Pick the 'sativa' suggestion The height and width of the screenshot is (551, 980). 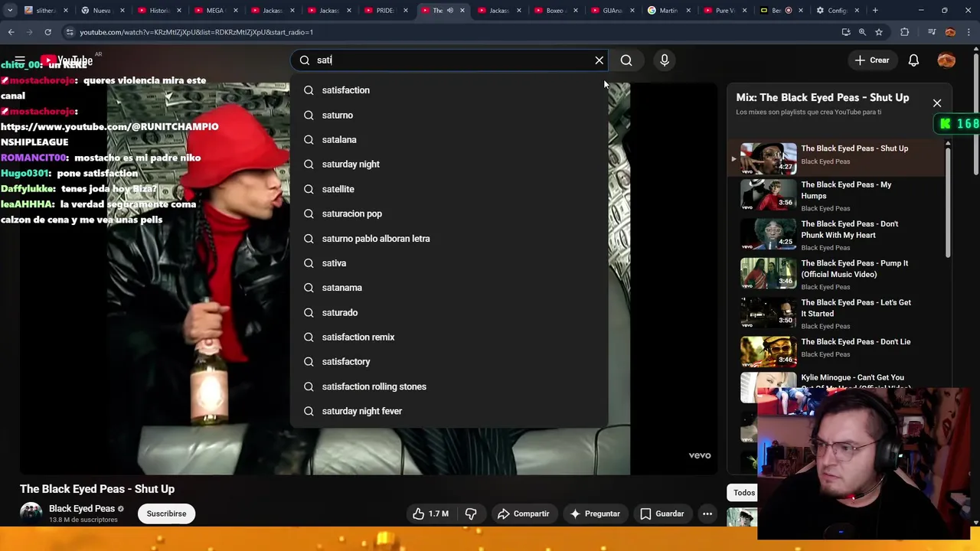(449, 262)
